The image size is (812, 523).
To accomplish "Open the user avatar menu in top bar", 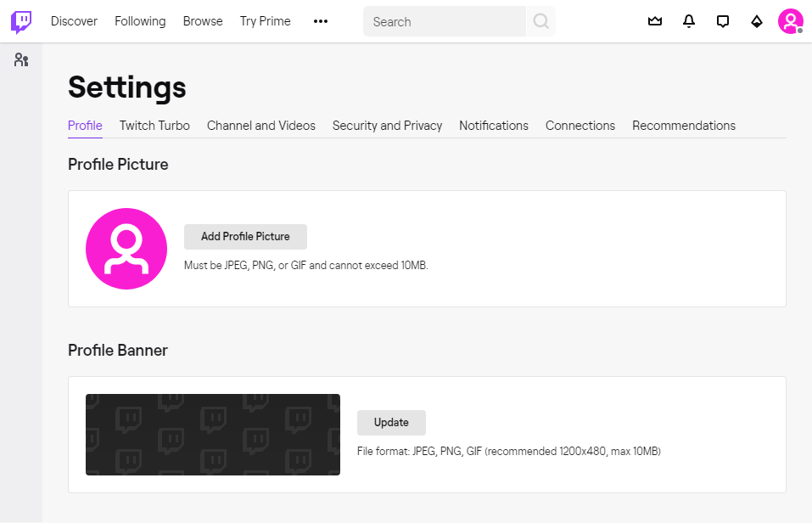I will [790, 21].
